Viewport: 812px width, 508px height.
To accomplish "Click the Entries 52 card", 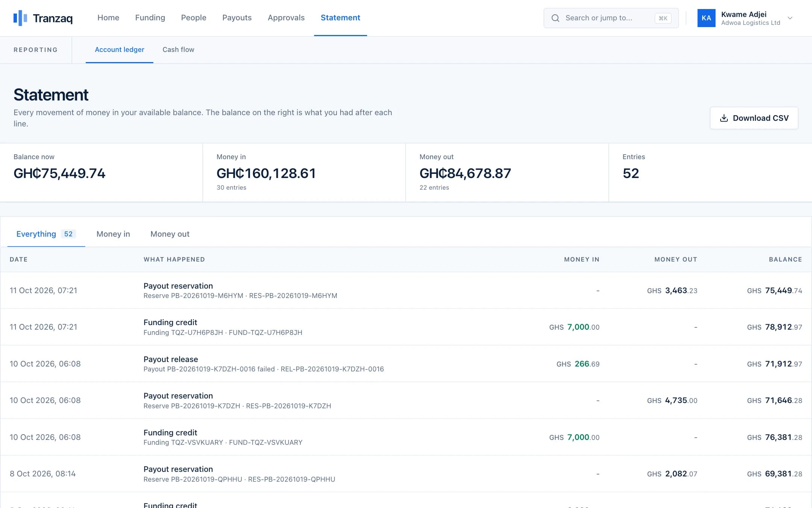I will point(710,172).
